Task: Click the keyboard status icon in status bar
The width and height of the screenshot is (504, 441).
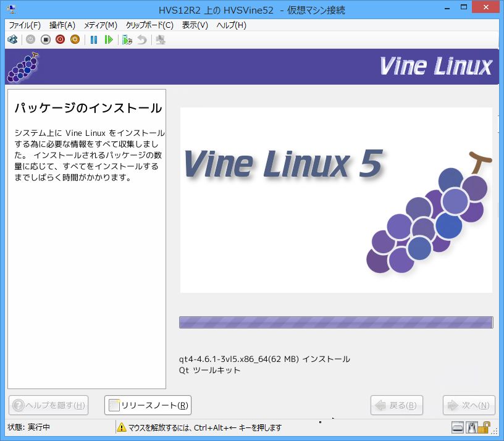Action: (458, 427)
